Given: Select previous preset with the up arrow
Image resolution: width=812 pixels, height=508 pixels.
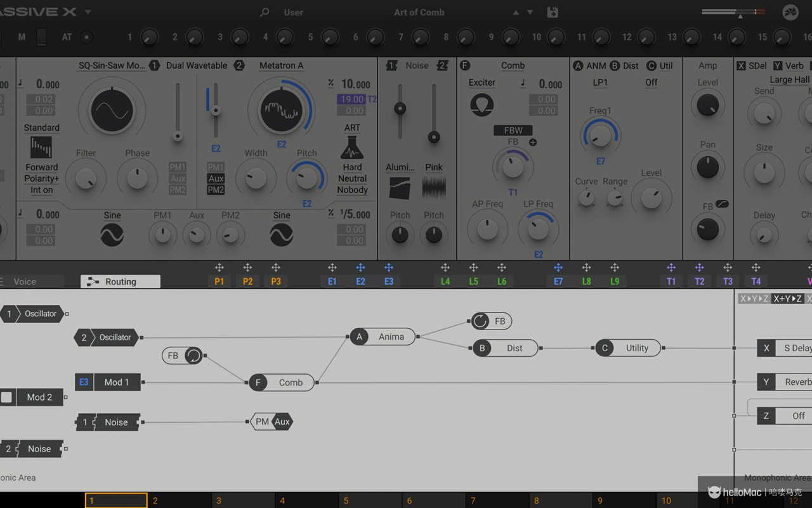Looking at the screenshot, I should click(x=516, y=12).
